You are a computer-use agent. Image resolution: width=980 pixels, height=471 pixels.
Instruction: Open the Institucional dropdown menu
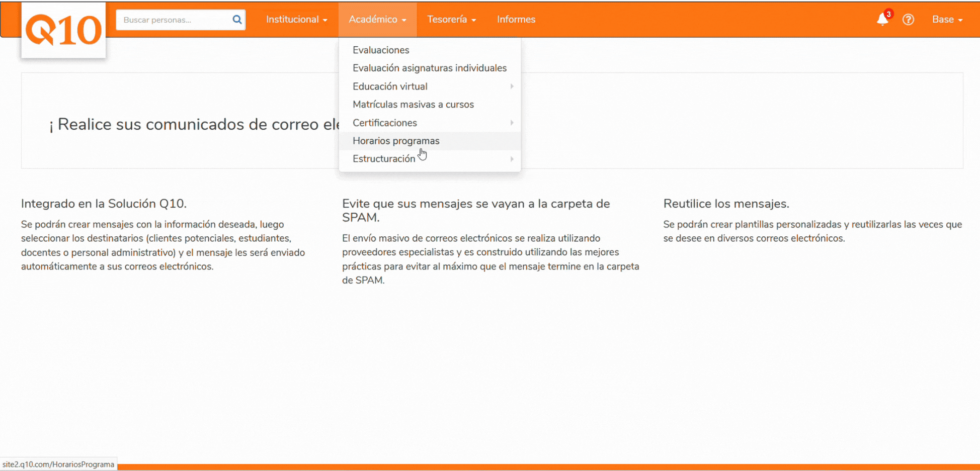coord(297,19)
